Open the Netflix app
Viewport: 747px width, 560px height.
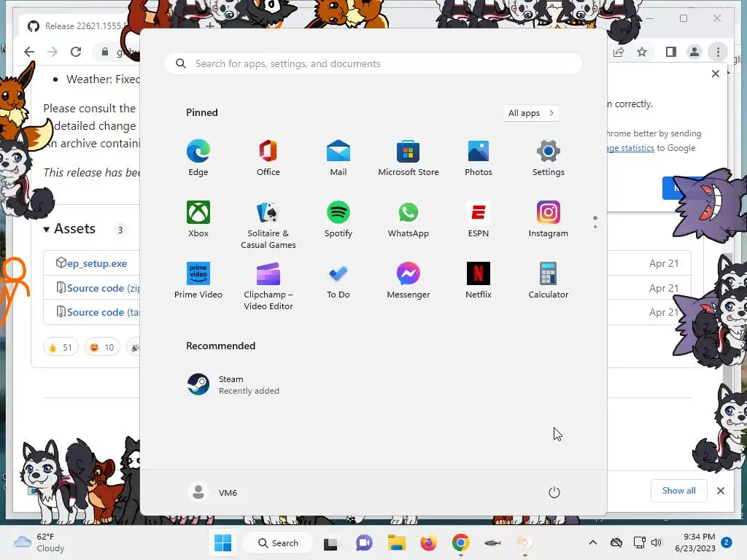[x=479, y=281]
